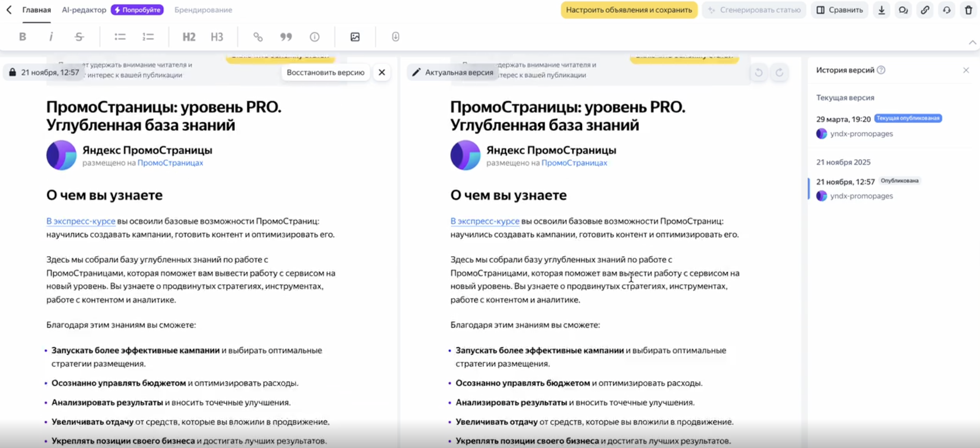980x448 pixels.
Task: Go back using the left arrow
Action: (9, 10)
